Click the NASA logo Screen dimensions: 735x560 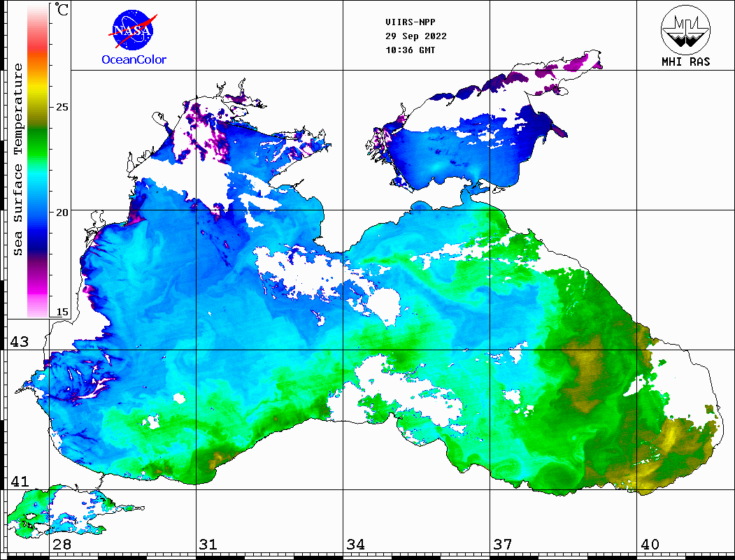pyautogui.click(x=133, y=31)
